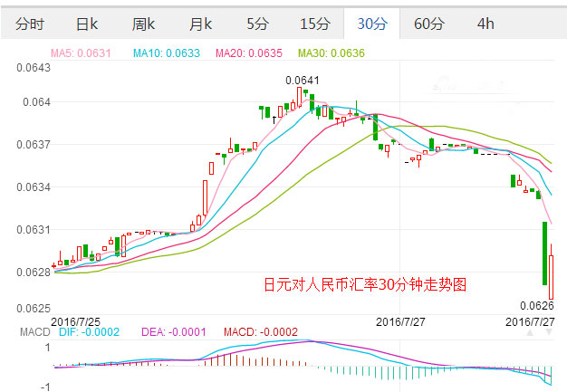This screenshot has width=567, height=392.
Task: Click the active 30分 tab
Action: pos(371,24)
